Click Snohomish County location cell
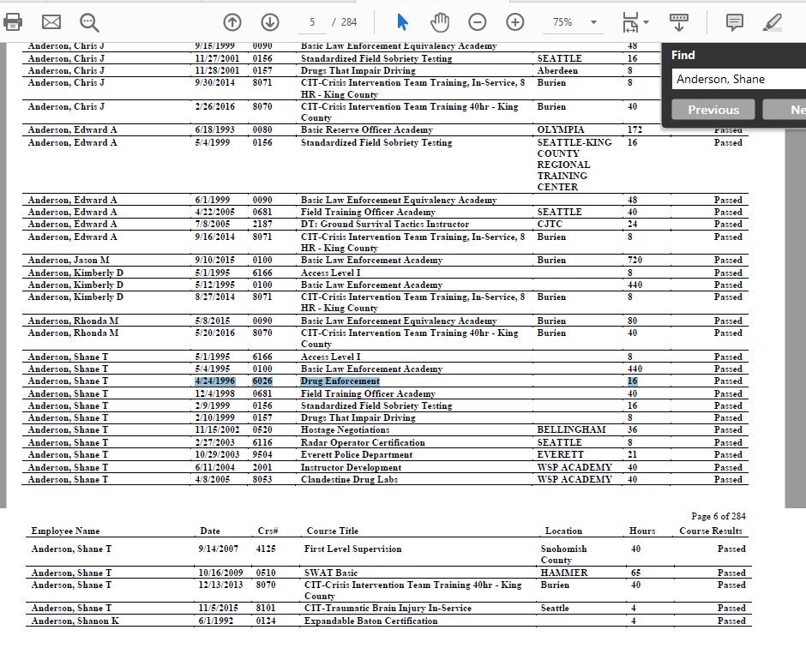Viewport: 806px width, 672px height. pos(563,555)
